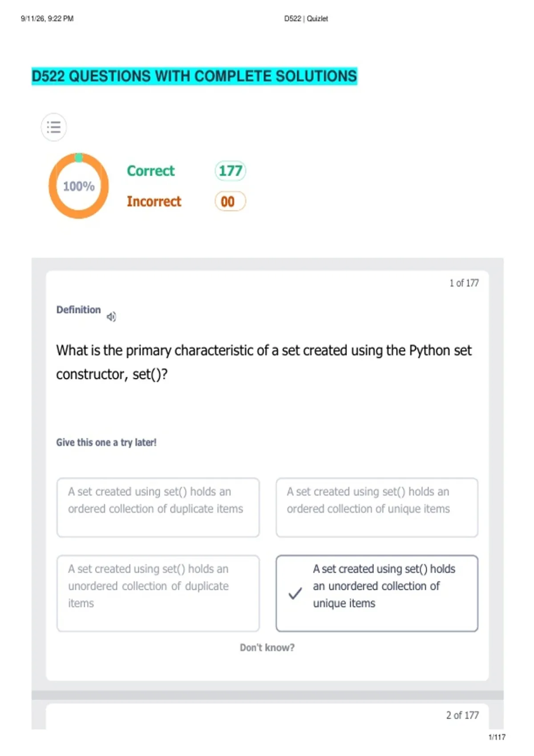Click the D522 Questions highlighted title
534x756 pixels.
pyautogui.click(x=194, y=76)
